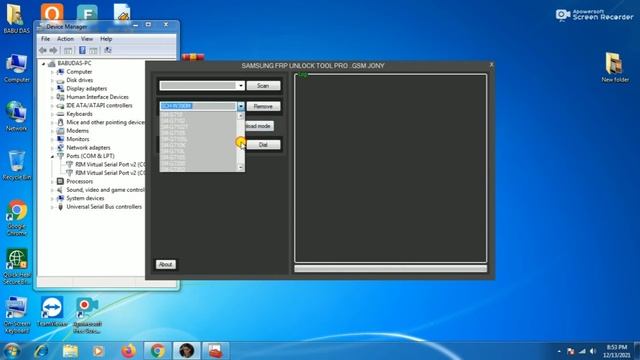640x360 pixels.
Task: Click the About button in FRP tool
Action: 165,264
